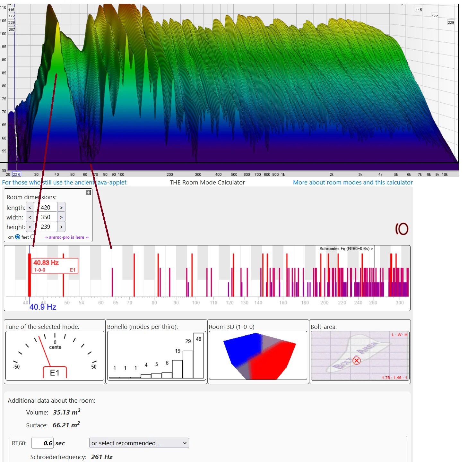The image size is (476, 462).
Task: Click the amroc logo icon
Action: pos(402,229)
